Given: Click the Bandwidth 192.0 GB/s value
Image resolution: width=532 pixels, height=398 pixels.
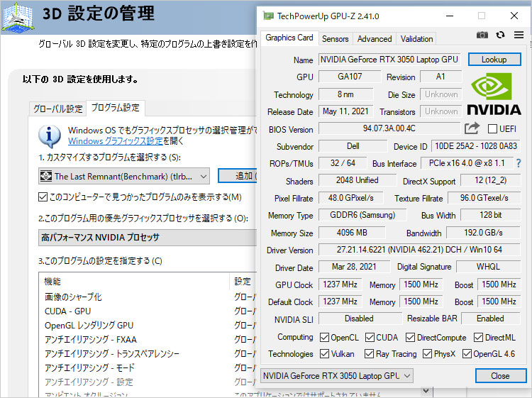Looking at the screenshot, I should (x=483, y=233).
